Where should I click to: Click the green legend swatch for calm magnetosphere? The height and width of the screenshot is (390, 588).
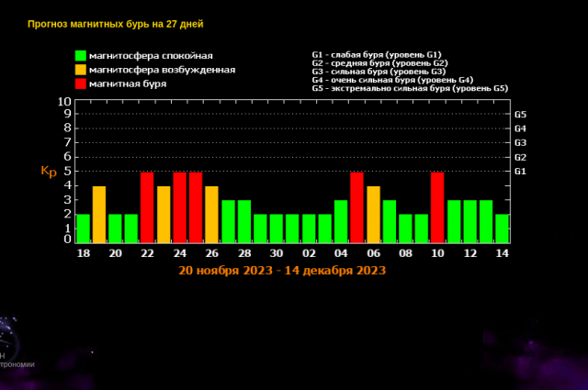pyautogui.click(x=81, y=56)
